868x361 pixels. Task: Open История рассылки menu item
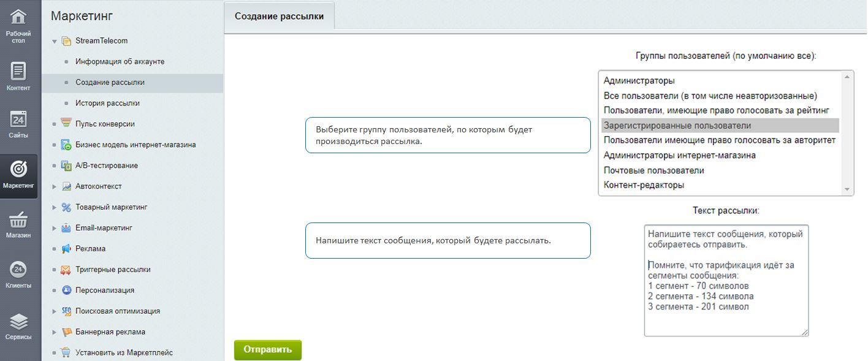point(107,103)
